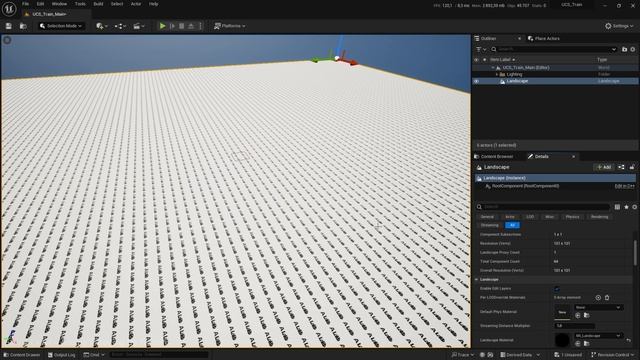Open the Build menu

pos(98,4)
